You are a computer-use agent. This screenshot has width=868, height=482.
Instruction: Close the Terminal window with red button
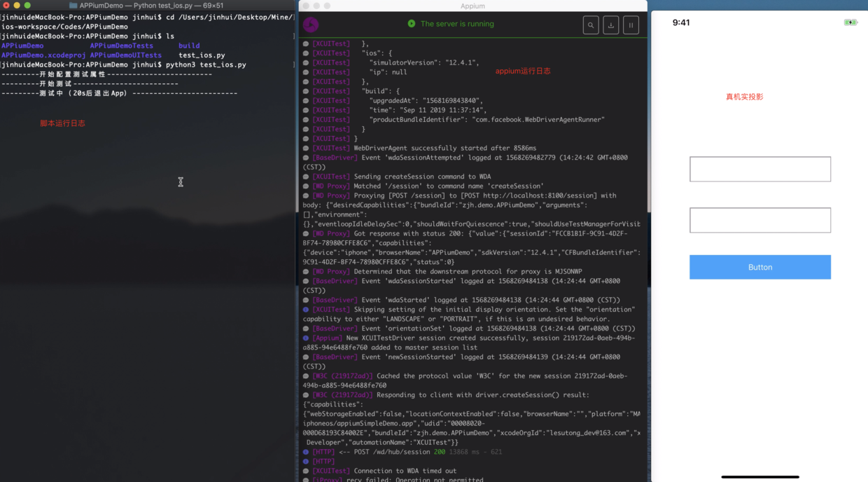6,5
